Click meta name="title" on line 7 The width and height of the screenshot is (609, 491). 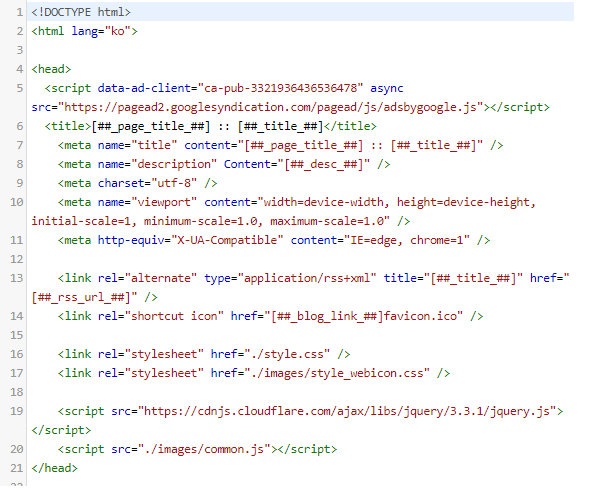pyautogui.click(x=117, y=145)
